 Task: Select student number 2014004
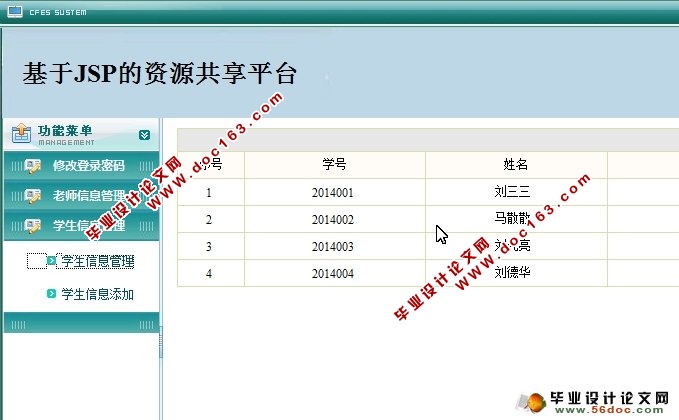pos(333,273)
